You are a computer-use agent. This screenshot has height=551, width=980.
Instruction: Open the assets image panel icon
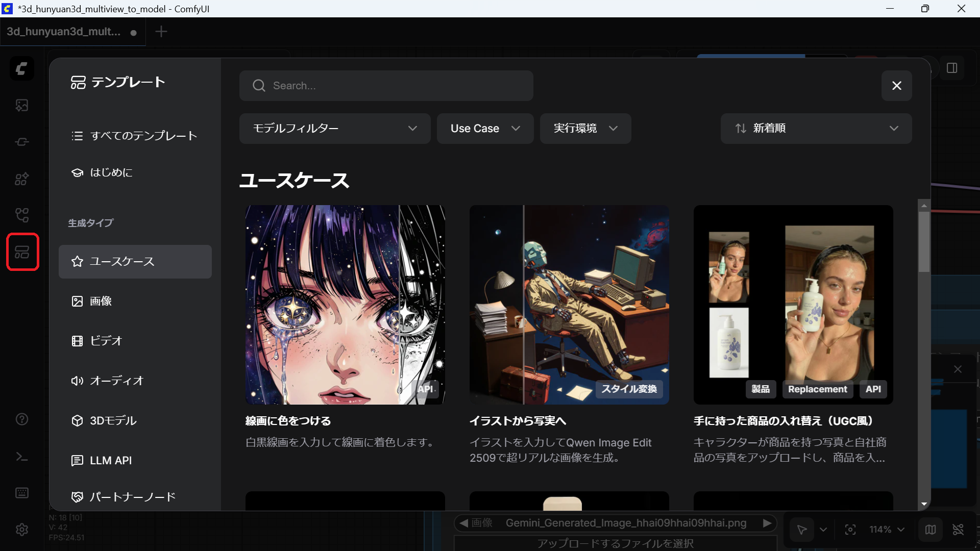click(x=21, y=106)
